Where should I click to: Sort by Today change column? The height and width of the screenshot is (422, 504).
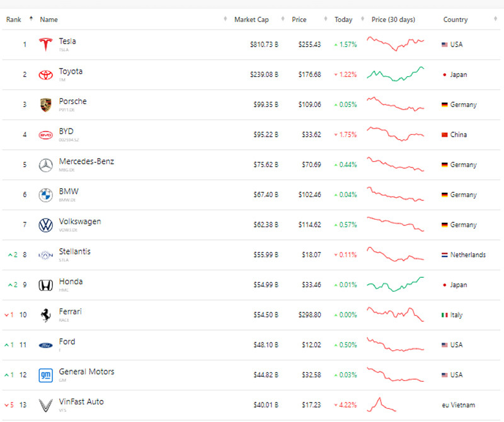(x=343, y=20)
